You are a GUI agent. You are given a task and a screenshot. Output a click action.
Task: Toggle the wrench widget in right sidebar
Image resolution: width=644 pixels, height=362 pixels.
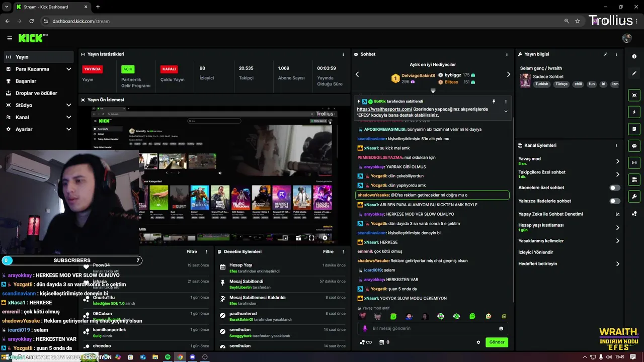(x=634, y=196)
